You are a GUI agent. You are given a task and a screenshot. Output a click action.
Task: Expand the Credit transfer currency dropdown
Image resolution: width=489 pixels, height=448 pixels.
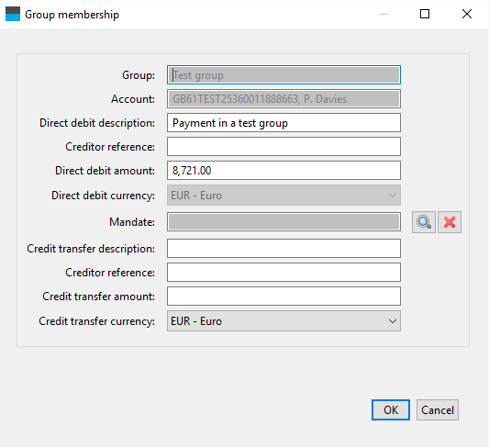283,320
